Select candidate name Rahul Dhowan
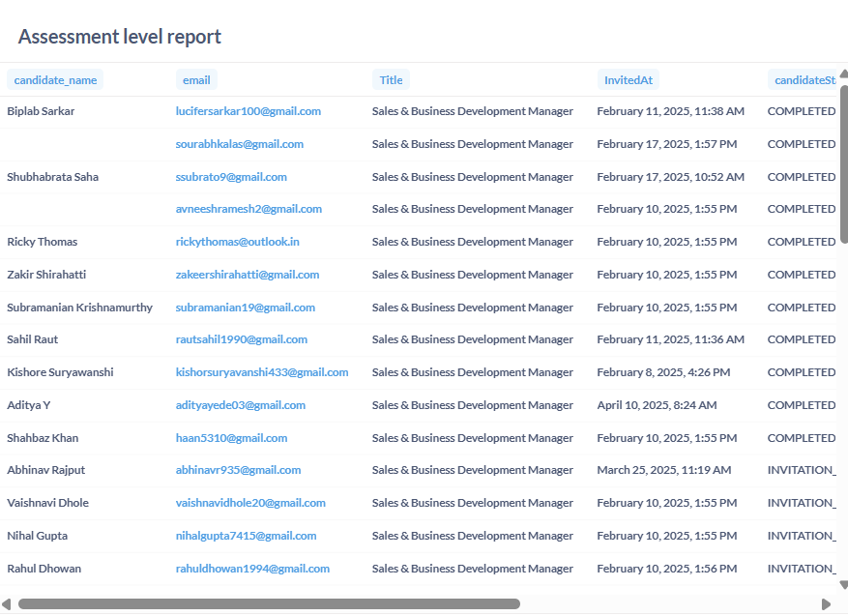This screenshot has width=848, height=616. click(x=44, y=570)
